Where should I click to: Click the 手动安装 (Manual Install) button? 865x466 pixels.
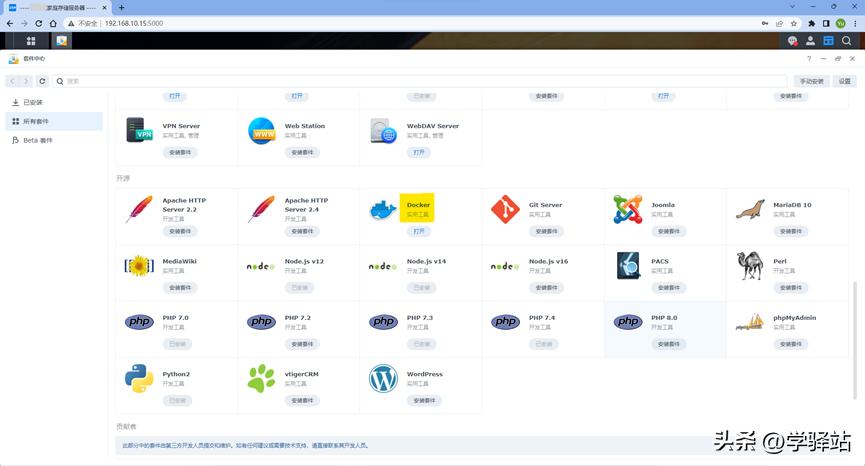pyautogui.click(x=811, y=81)
